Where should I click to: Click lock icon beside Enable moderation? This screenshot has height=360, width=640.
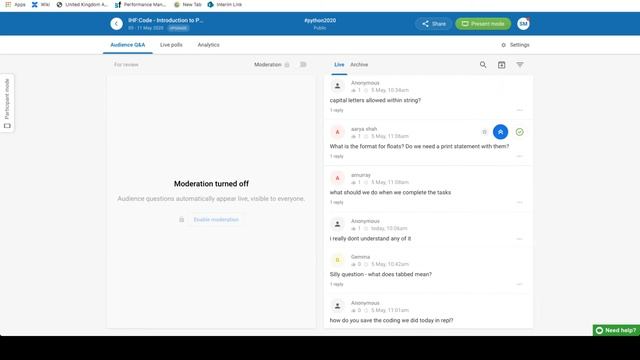point(182,220)
